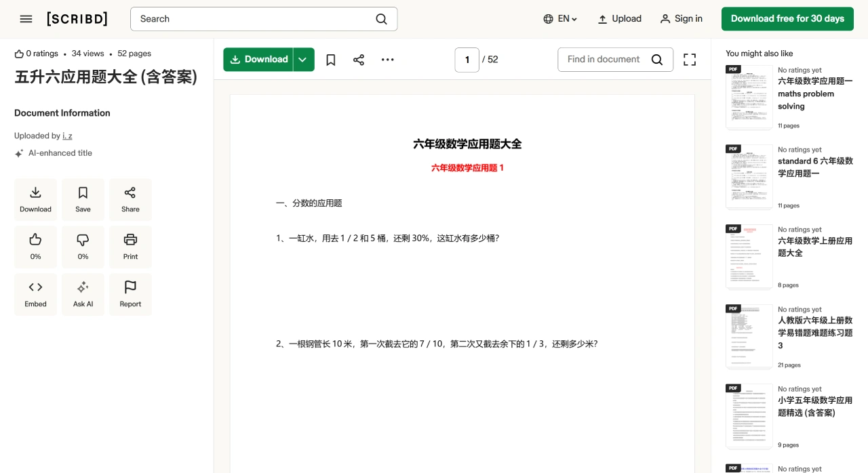Select the 34 views text
The width and height of the screenshot is (868, 473).
coord(88,54)
